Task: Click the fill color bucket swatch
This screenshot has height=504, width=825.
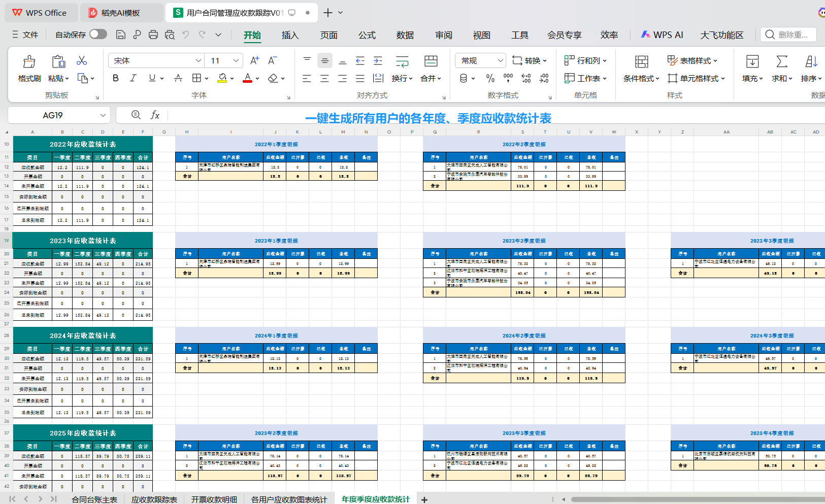Action: click(222, 78)
